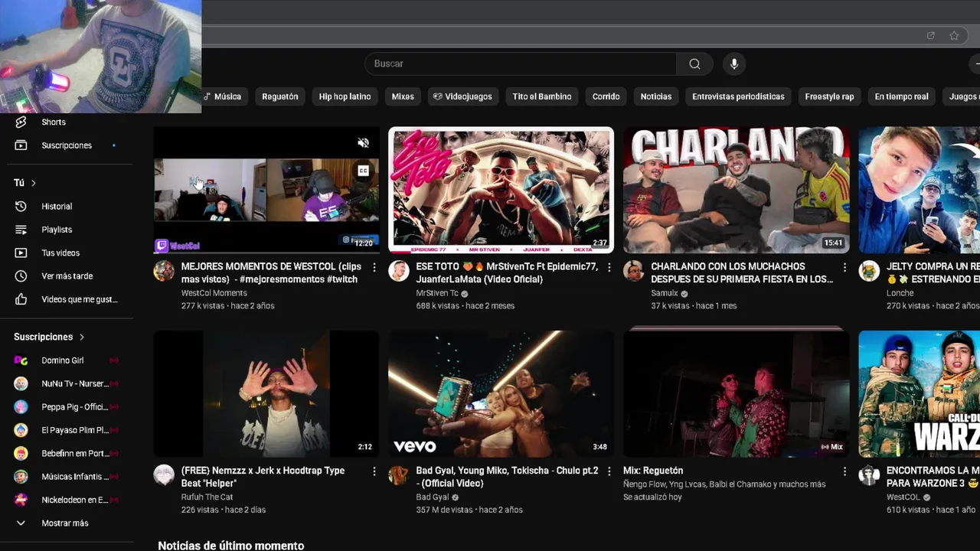Open options menu for Bad Gyal Chulo pt.2 video
Image resolution: width=980 pixels, height=551 pixels.
(609, 471)
